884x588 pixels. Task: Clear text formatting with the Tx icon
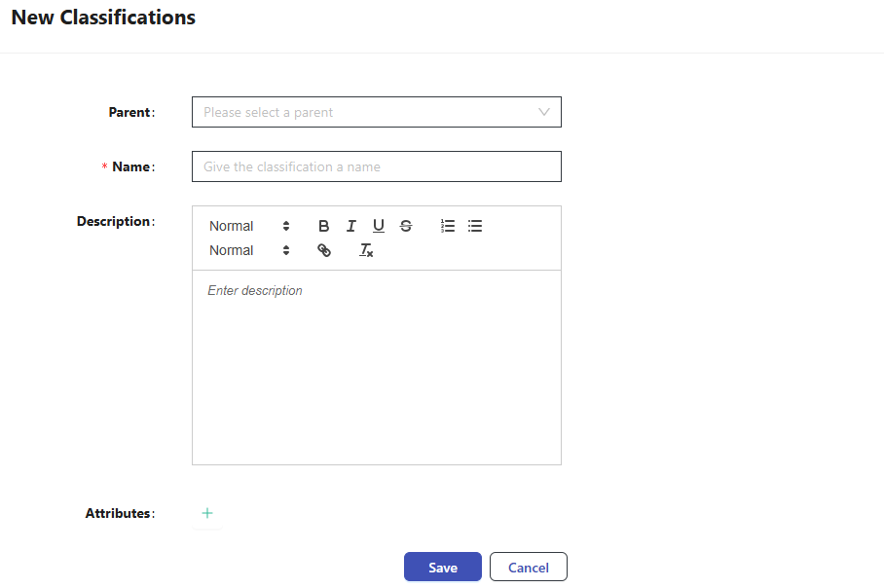366,250
